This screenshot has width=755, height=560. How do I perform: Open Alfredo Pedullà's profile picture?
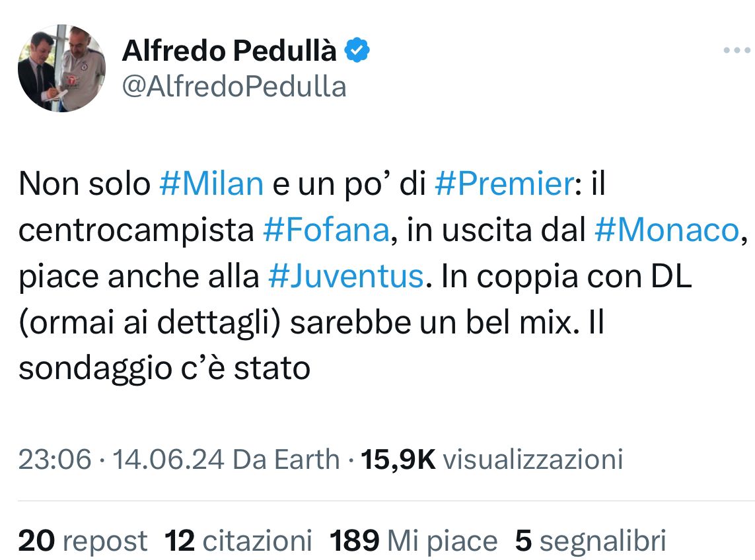coord(61,69)
